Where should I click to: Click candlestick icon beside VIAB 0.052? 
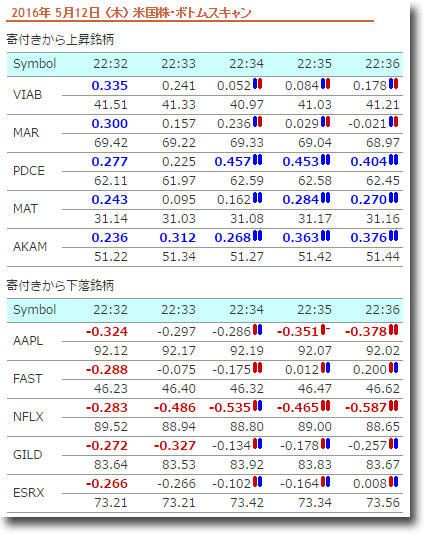point(257,84)
